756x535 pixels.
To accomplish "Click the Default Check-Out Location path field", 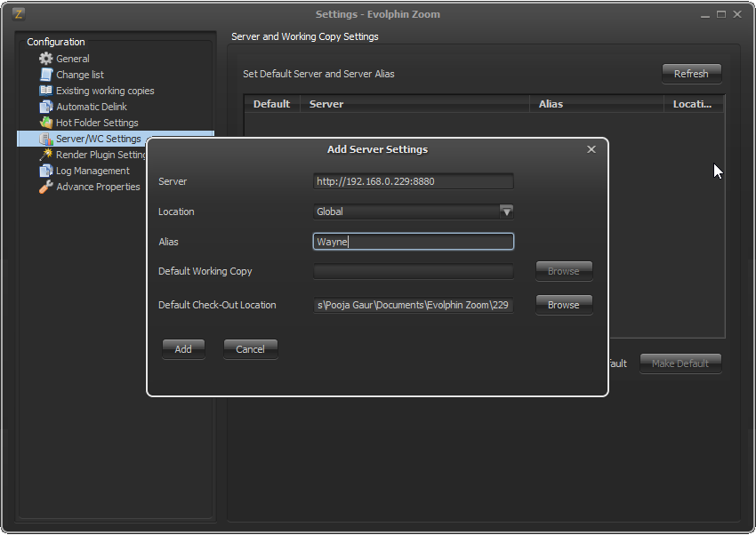I will [x=414, y=305].
